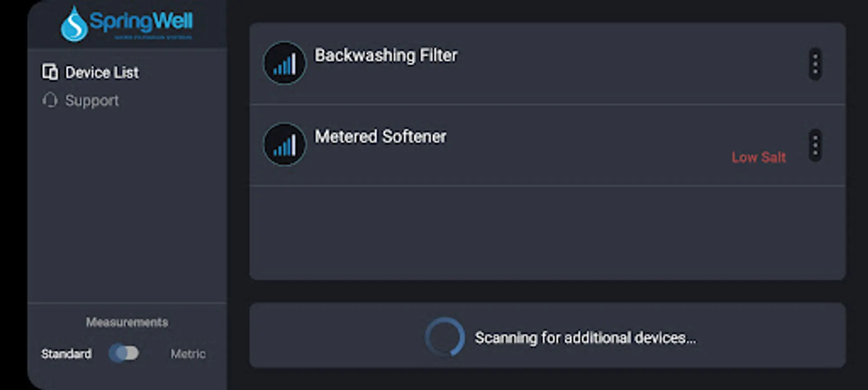Click the Measurements section heading
The width and height of the screenshot is (868, 390).
coord(127,322)
